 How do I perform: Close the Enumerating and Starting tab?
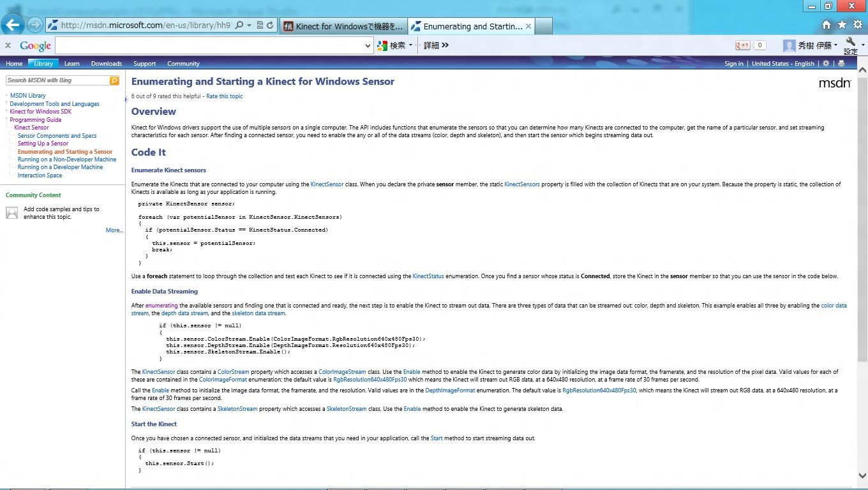[528, 26]
